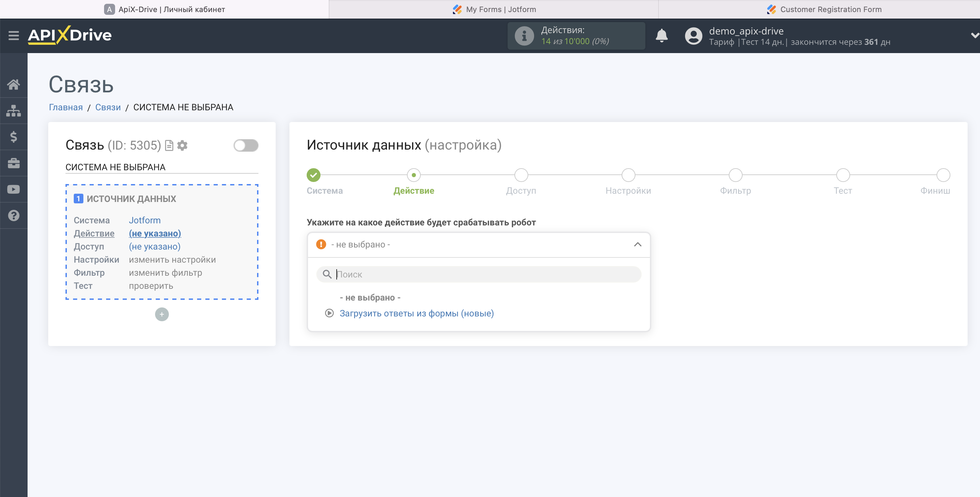Open Главная breadcrumb link
980x497 pixels.
point(66,107)
